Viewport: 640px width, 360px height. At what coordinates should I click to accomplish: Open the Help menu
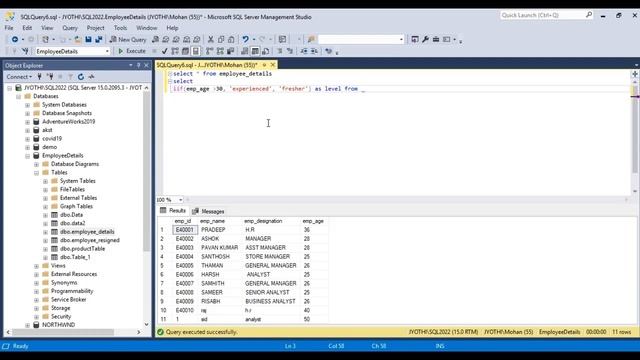172,28
